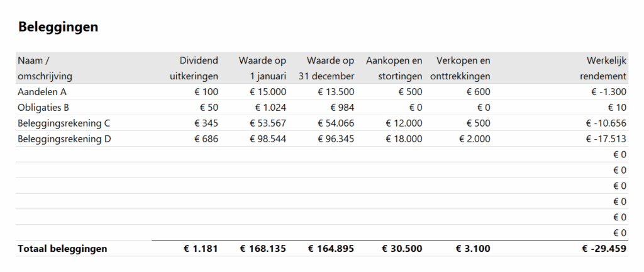Viewport: 644px width, 272px height.
Task: Select Beleggingsrekening D aankopen value € 18.000
Action: [x=402, y=139]
